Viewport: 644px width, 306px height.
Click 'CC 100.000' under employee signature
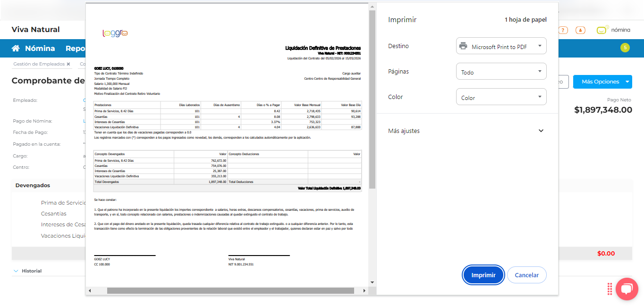tap(102, 265)
